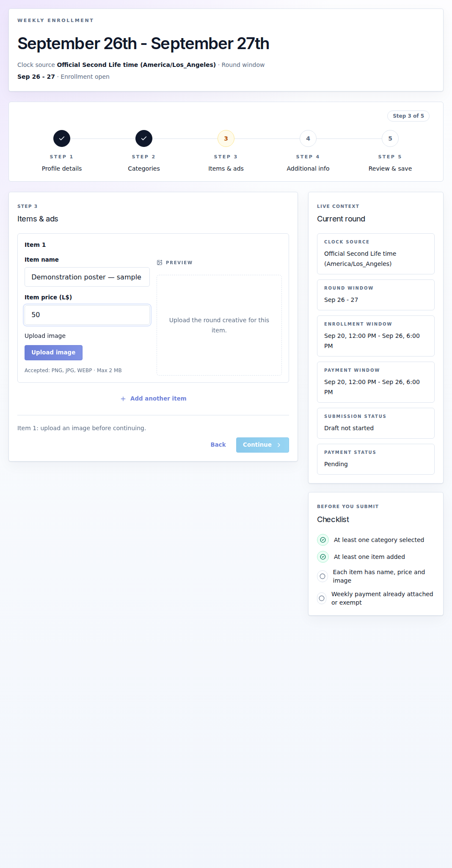Click the Step 1 checkmark circle
This screenshot has height=868, width=452.
(x=62, y=138)
